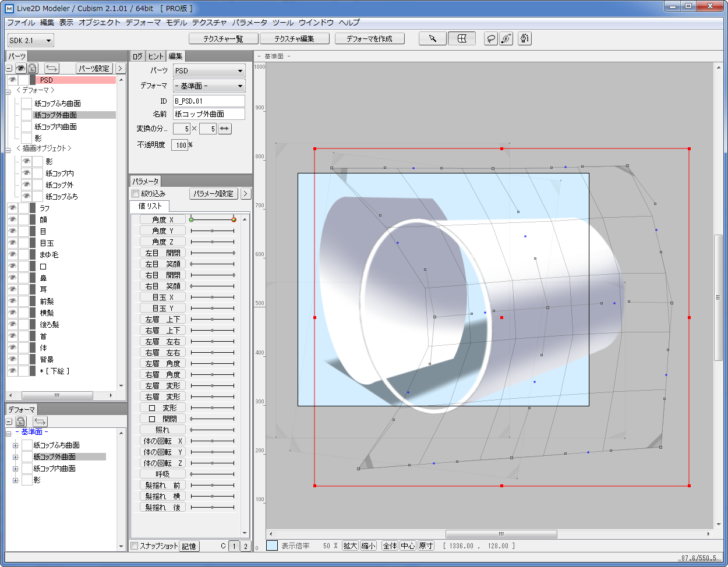
Task: Click the spiral path tool icon
Action: tap(506, 38)
